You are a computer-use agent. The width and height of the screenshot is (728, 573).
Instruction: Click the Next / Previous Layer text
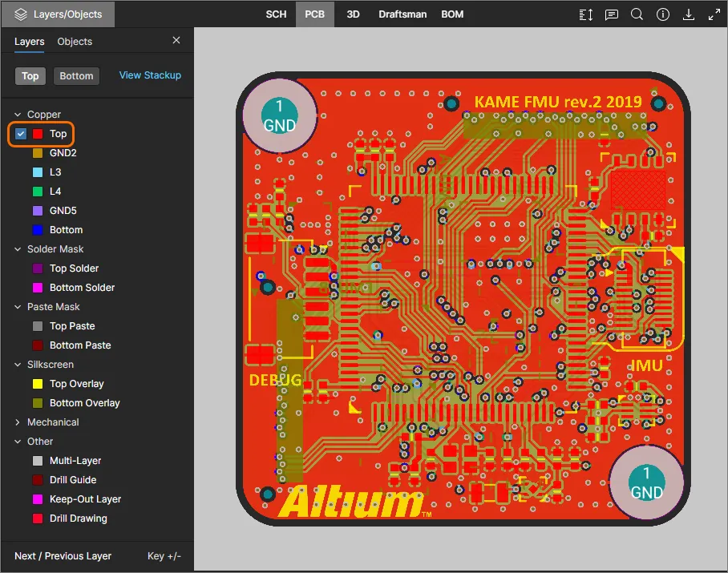63,556
